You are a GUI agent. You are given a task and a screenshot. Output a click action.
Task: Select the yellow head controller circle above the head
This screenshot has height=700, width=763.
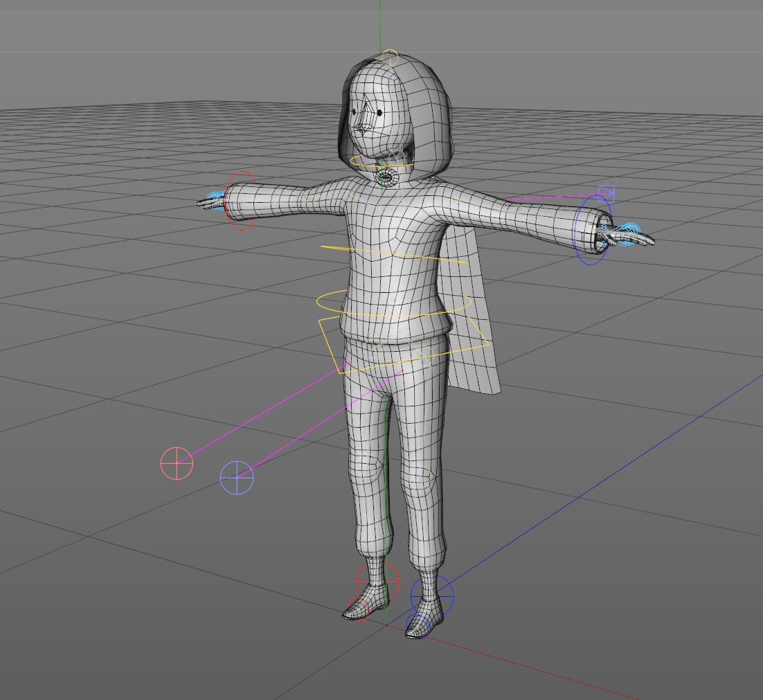coord(389,58)
